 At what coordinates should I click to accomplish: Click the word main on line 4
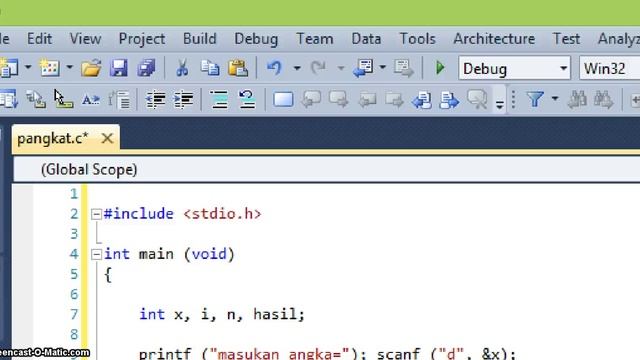[x=156, y=254]
